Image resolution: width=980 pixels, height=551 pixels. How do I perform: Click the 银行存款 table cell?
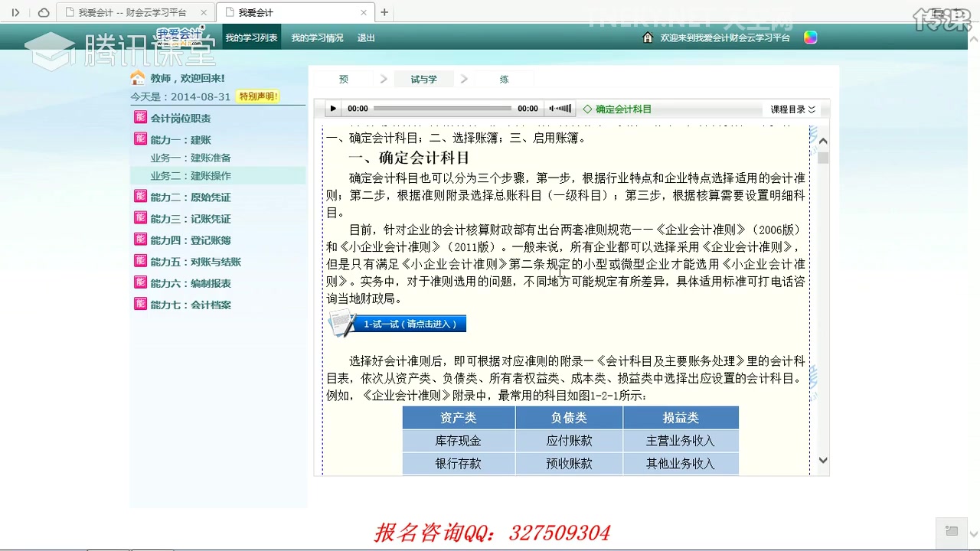pyautogui.click(x=459, y=464)
